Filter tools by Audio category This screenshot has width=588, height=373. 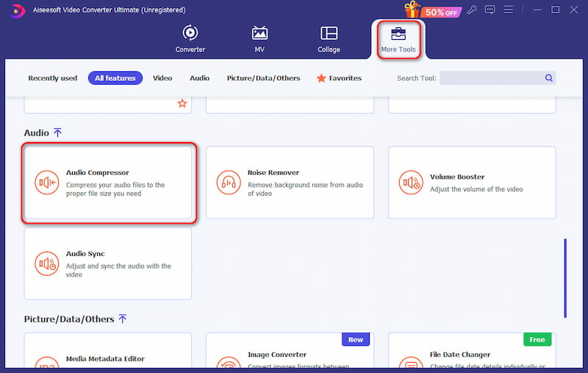(x=199, y=78)
